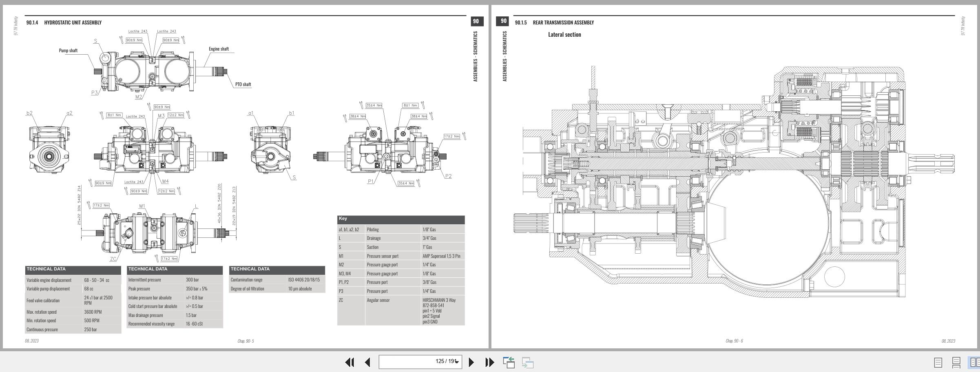
Task: Switch to continuous scrolling page view
Action: point(956,362)
